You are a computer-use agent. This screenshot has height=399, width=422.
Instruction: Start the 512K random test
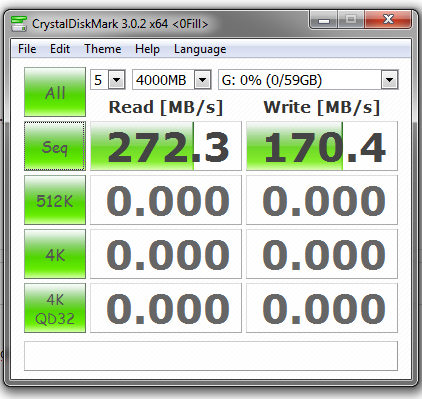[x=55, y=200]
